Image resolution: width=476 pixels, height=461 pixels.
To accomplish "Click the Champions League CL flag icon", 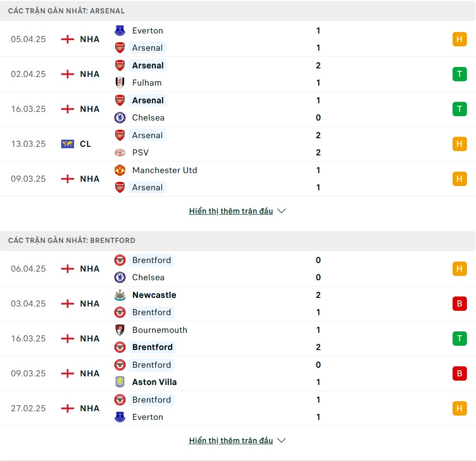I will 67,144.
